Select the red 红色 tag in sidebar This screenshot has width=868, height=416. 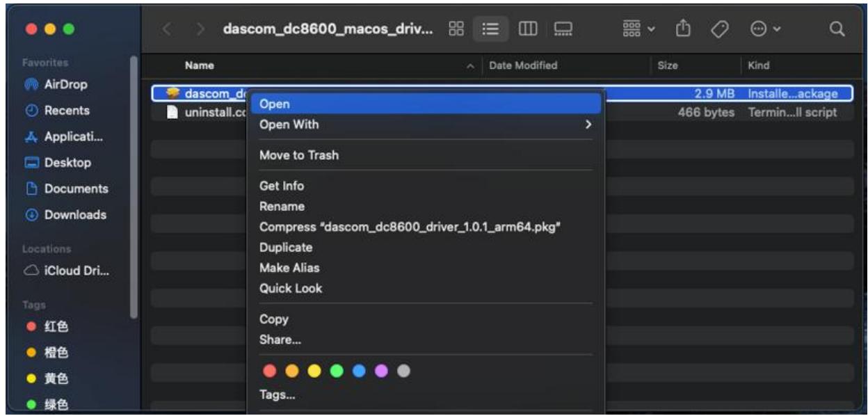(x=47, y=326)
